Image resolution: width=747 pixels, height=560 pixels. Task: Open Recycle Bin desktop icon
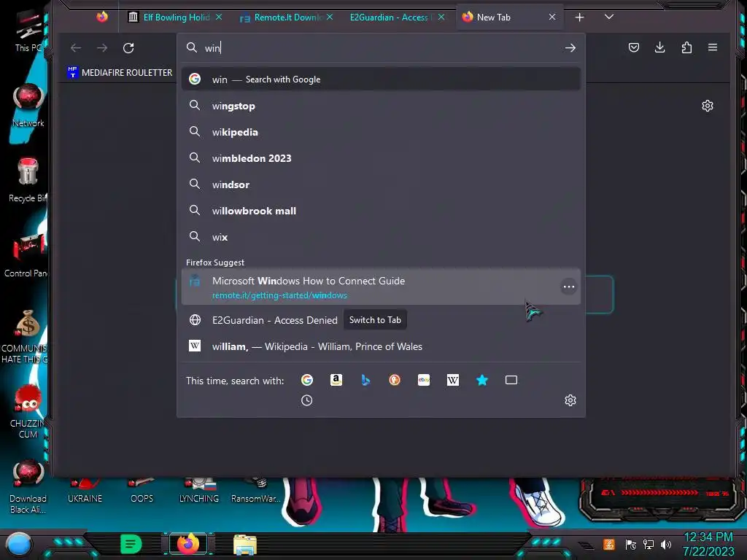coord(28,181)
